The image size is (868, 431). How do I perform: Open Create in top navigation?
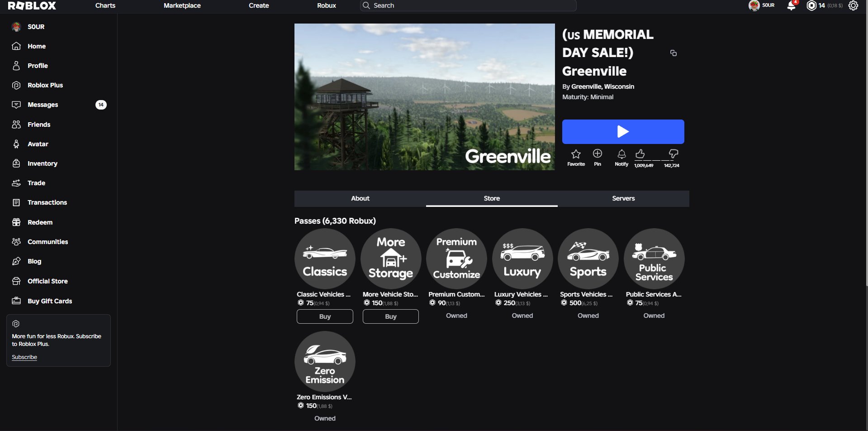259,5
